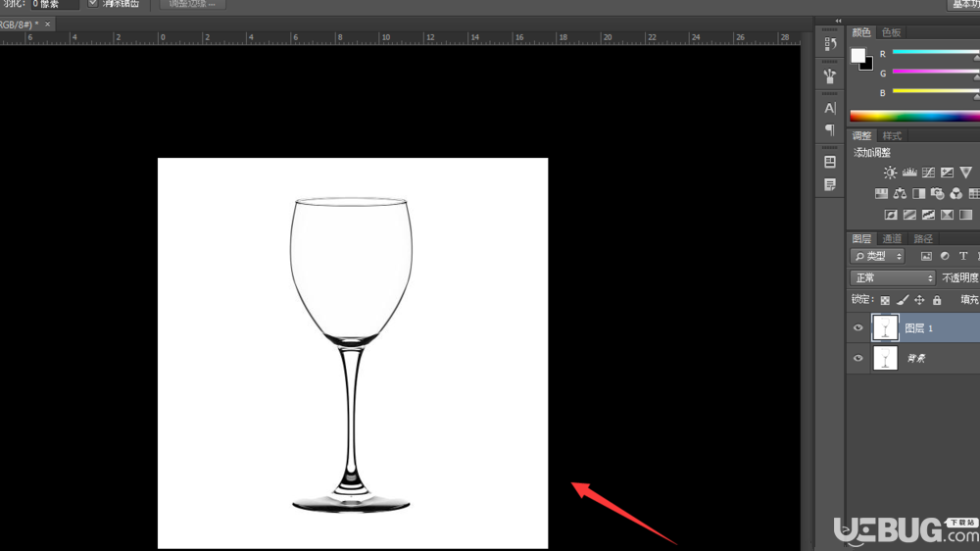980x551 pixels.
Task: Open the layer filter 类型 dropdown
Action: pos(877,256)
